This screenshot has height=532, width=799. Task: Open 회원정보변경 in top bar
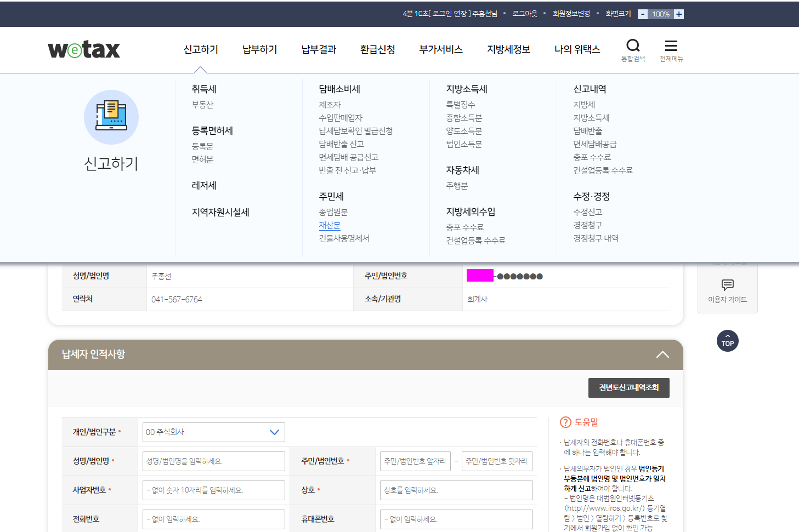[571, 14]
